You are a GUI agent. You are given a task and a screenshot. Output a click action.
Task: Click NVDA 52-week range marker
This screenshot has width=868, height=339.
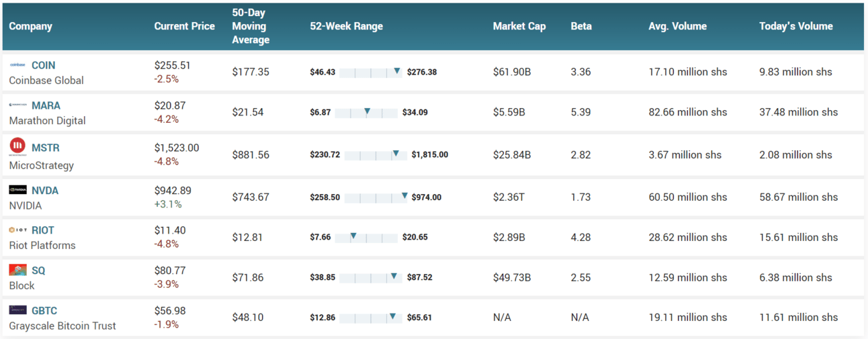pyautogui.click(x=404, y=196)
